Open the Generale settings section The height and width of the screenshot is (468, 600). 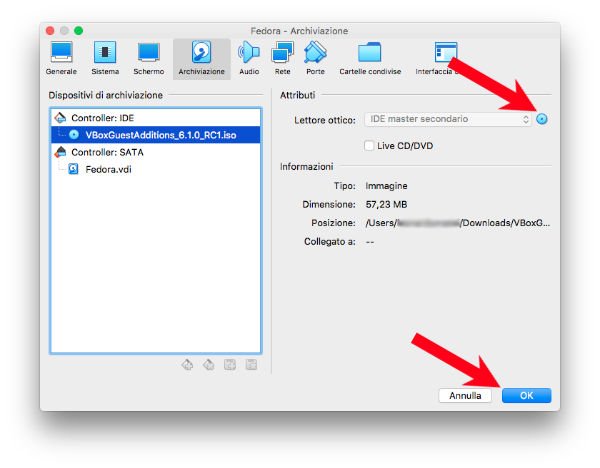pyautogui.click(x=61, y=59)
